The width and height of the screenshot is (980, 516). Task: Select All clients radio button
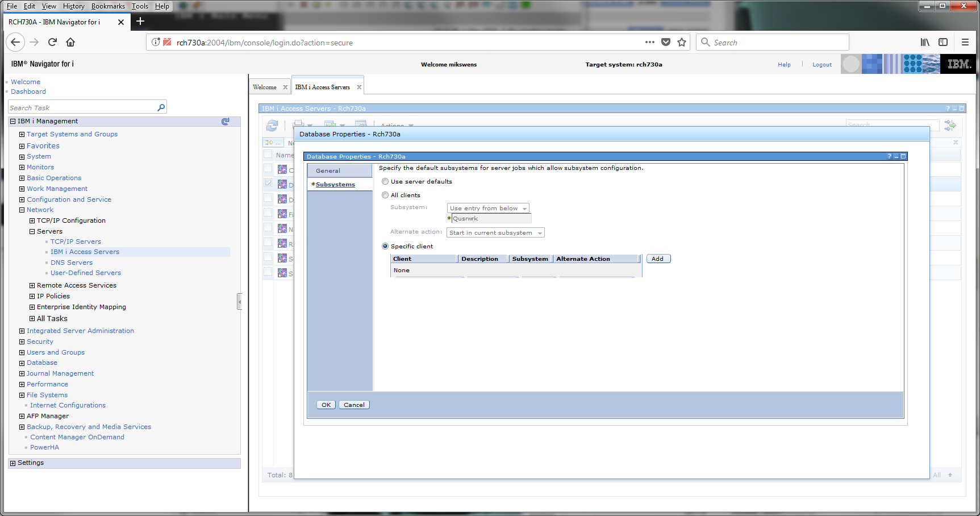click(385, 195)
